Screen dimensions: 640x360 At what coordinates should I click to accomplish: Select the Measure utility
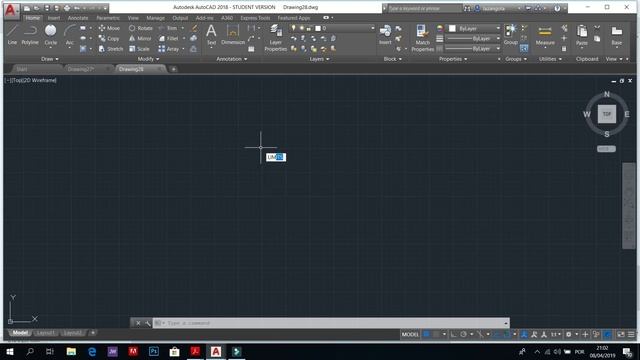pyautogui.click(x=545, y=35)
